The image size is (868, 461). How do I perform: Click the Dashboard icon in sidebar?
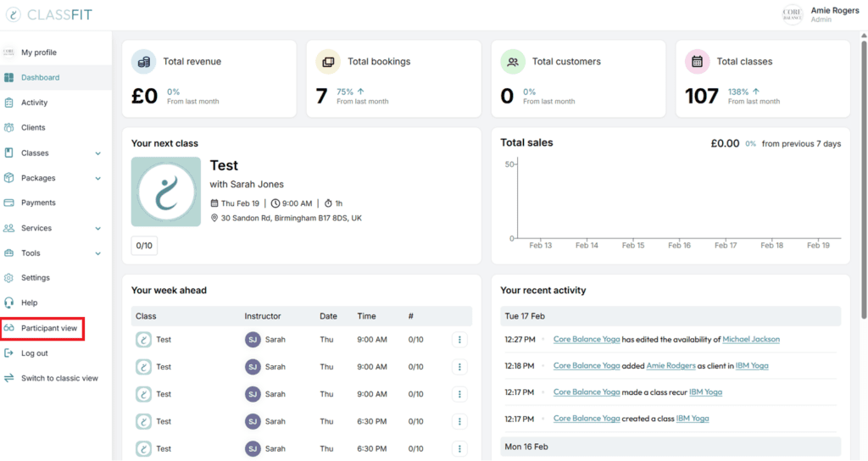(9, 78)
